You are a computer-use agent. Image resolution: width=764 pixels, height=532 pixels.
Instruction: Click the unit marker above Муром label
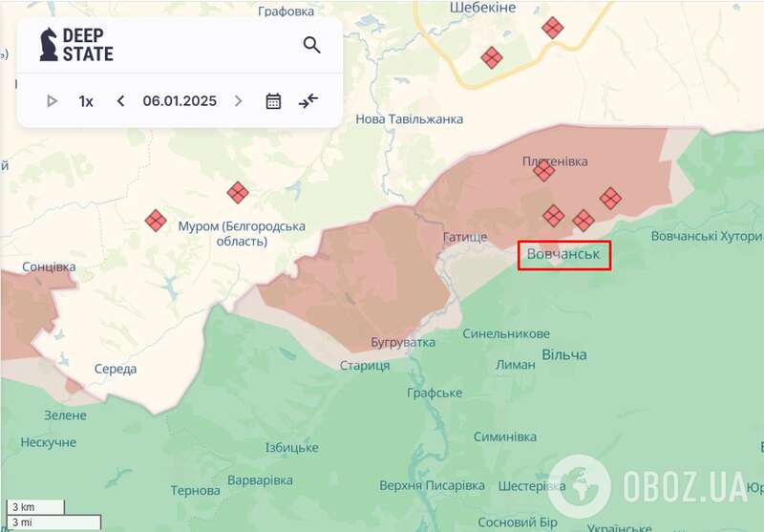point(238,193)
